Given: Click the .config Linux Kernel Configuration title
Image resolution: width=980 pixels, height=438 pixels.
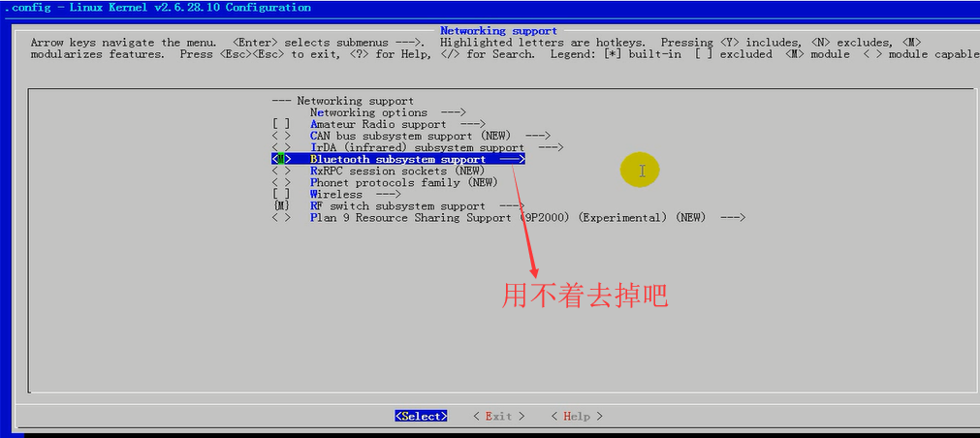Looking at the screenshot, I should pos(157,8).
